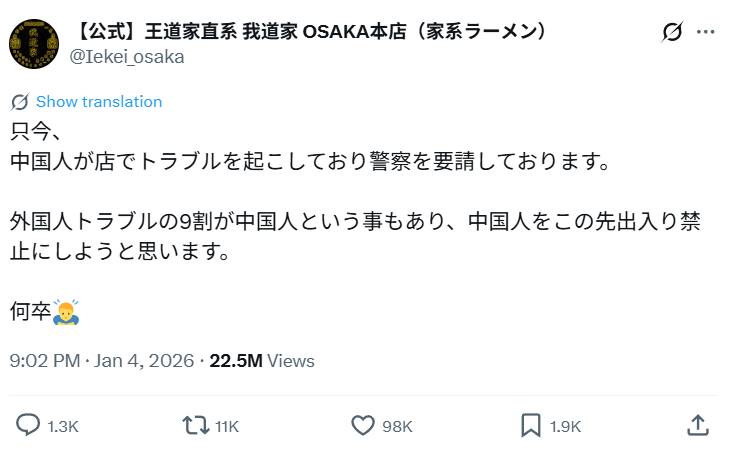Click the Grok icon beside the More button
731x452 pixels.
click(672, 32)
